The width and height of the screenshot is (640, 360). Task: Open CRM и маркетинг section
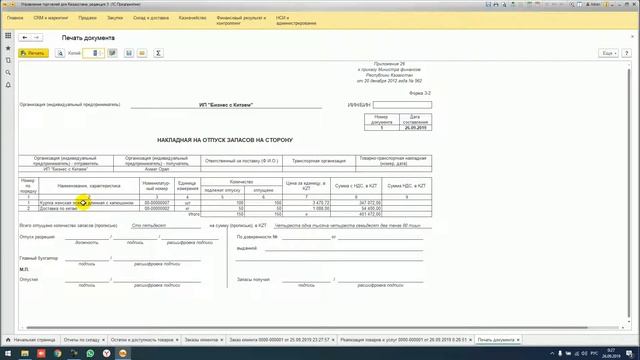click(51, 18)
